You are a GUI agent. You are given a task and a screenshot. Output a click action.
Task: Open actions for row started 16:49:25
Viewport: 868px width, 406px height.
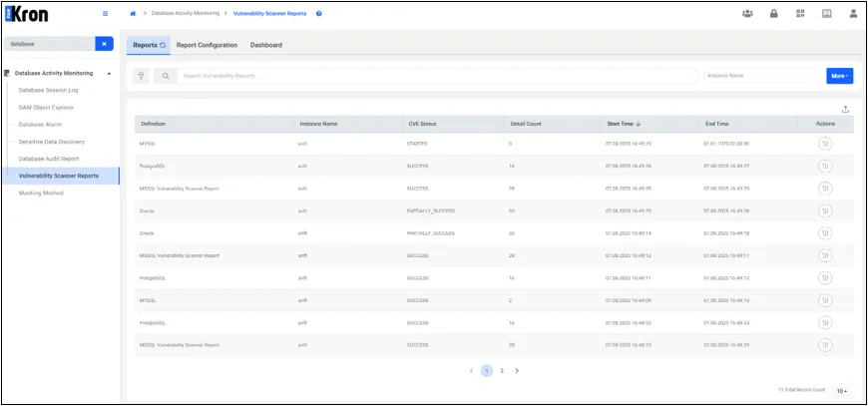tap(825, 189)
